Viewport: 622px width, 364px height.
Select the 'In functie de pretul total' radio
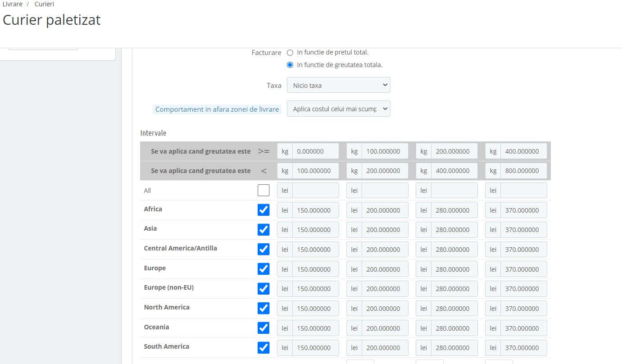click(x=290, y=53)
